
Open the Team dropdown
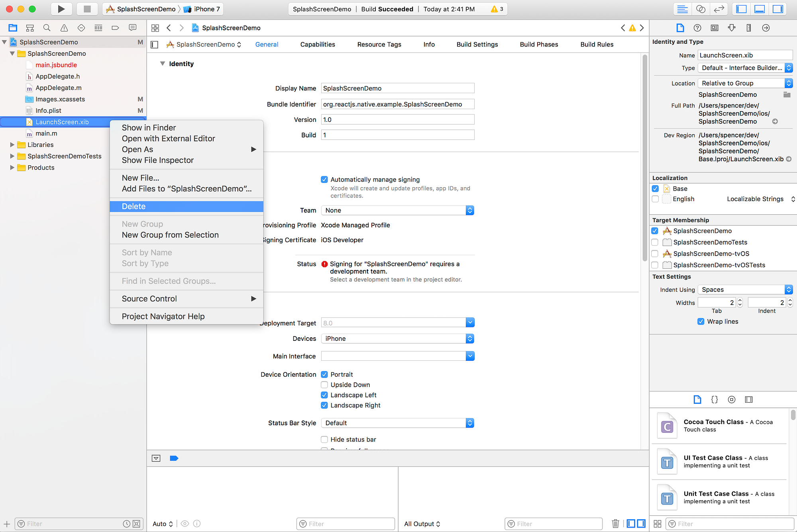coord(397,210)
